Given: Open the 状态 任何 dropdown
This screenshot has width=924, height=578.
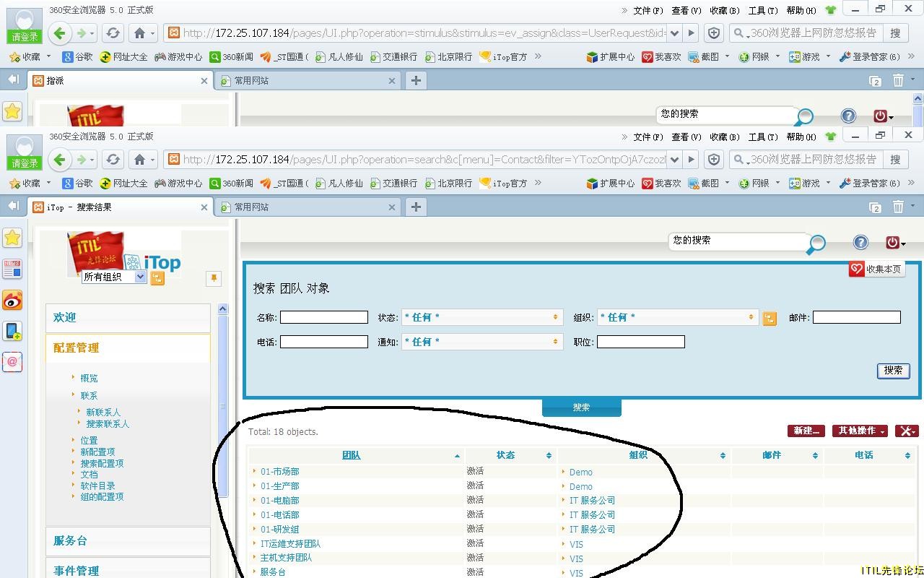Looking at the screenshot, I should [x=482, y=317].
